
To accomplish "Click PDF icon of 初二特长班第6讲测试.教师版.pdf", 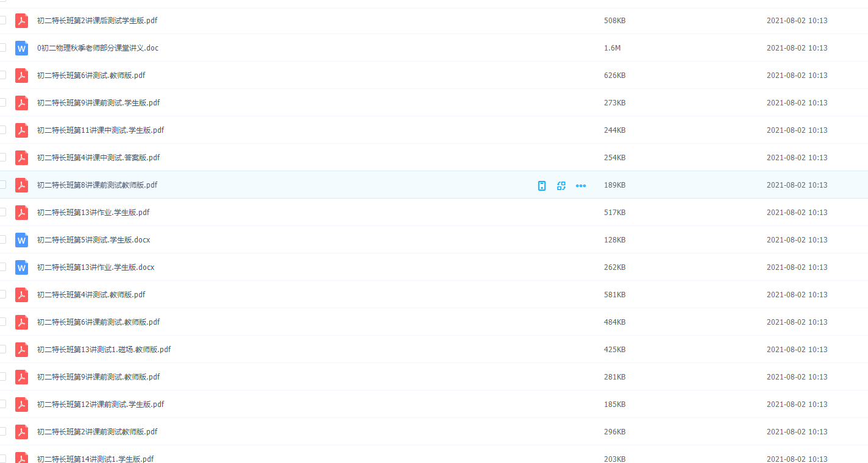I will 22,76.
